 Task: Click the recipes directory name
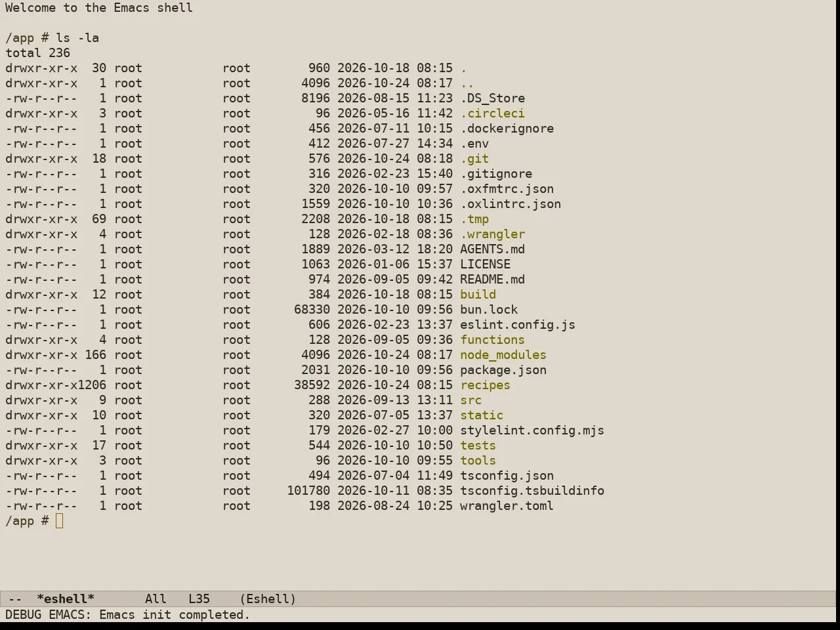[x=485, y=385]
